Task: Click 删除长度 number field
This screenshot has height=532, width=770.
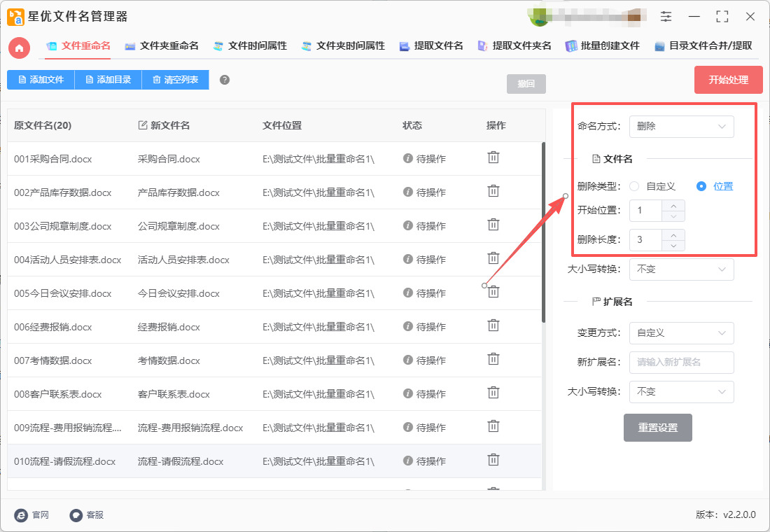Action: pyautogui.click(x=646, y=240)
